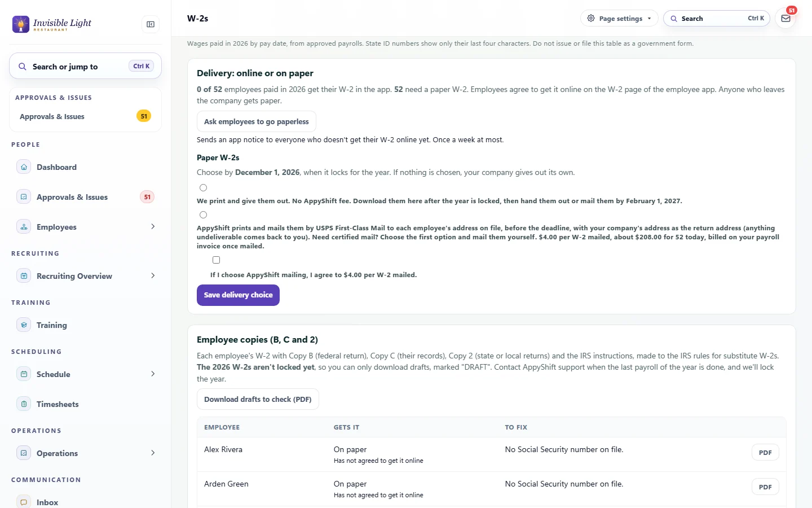Open Timesheets page

coord(85,404)
